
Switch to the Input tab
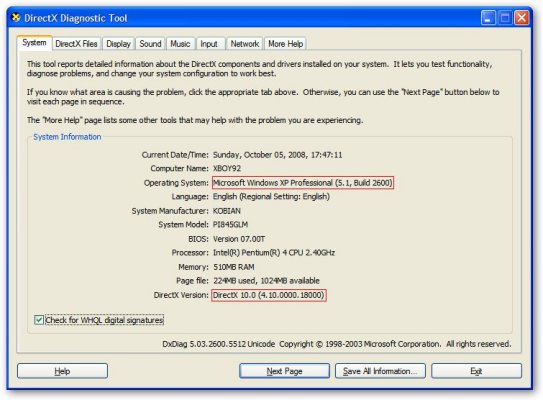[209, 44]
